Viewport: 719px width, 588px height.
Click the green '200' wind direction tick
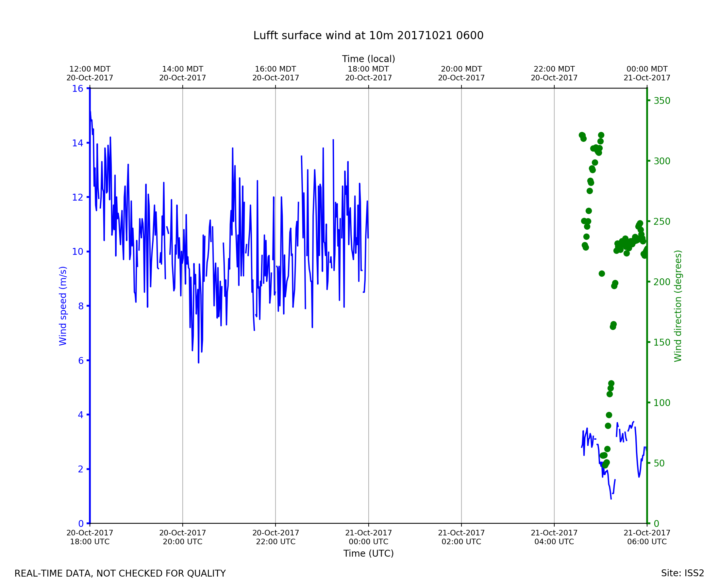pos(662,282)
